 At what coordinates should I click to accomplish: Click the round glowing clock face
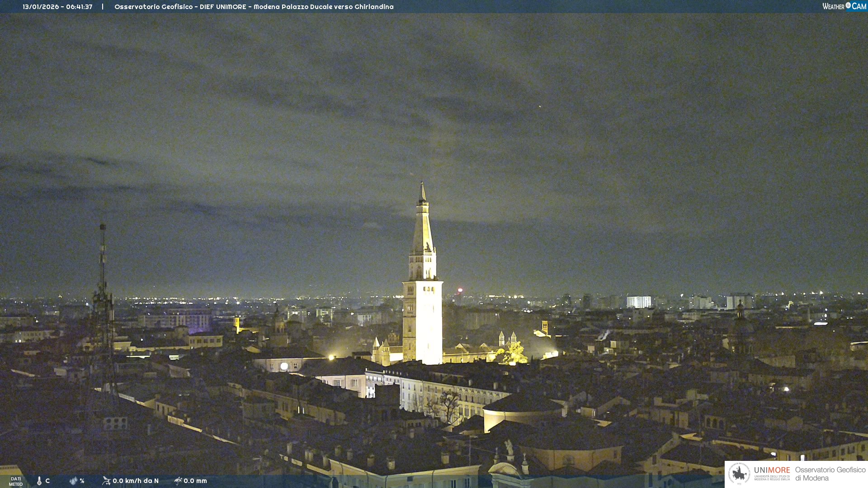[284, 366]
